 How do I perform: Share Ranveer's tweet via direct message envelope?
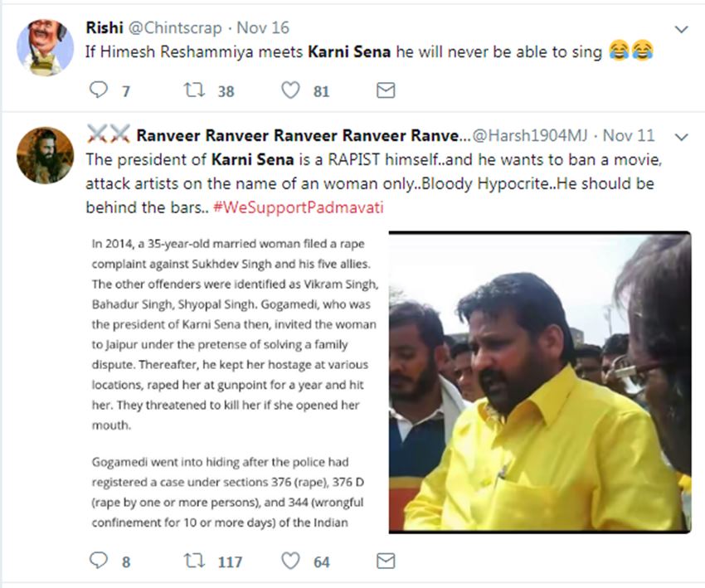[x=386, y=561]
